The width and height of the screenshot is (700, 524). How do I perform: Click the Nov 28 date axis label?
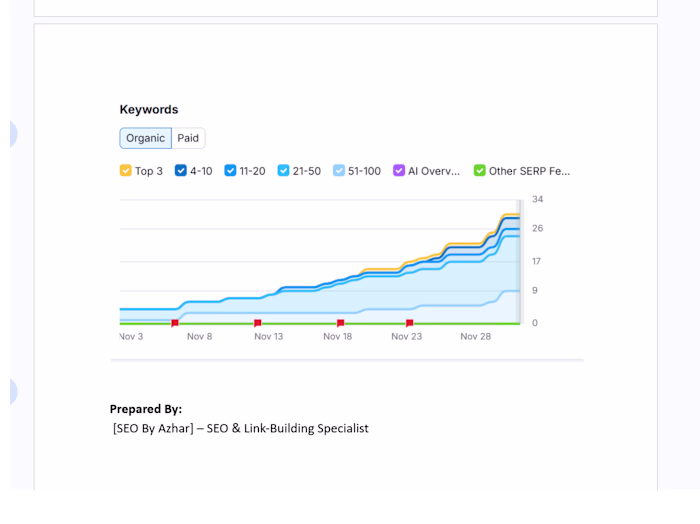(x=475, y=337)
